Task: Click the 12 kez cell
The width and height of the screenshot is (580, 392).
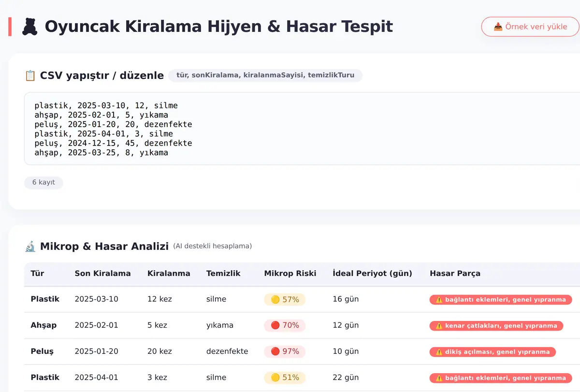Action: (159, 299)
